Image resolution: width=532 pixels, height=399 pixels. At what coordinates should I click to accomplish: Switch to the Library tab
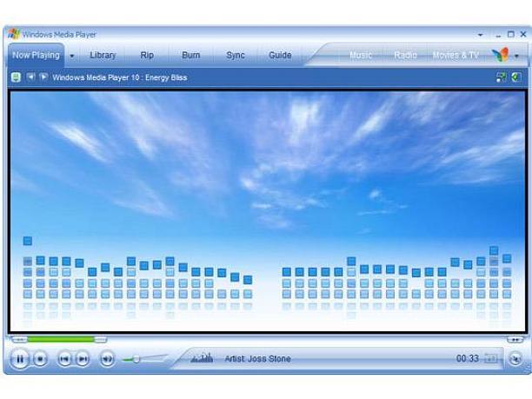103,55
